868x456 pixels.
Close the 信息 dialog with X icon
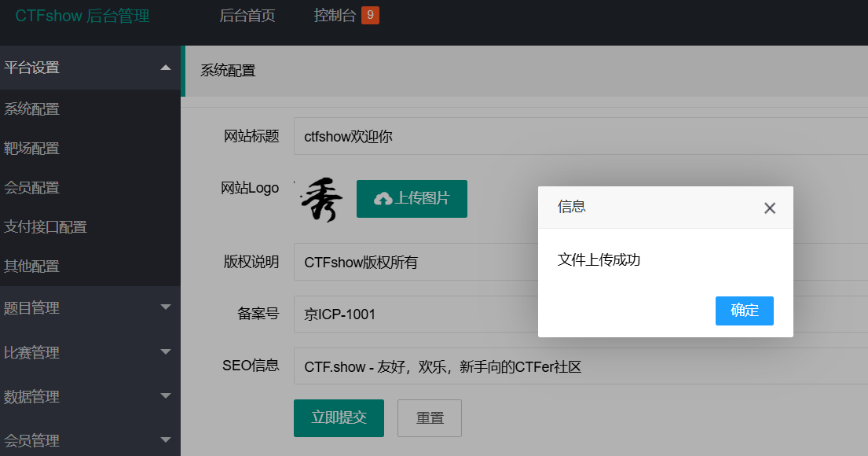[x=770, y=208]
